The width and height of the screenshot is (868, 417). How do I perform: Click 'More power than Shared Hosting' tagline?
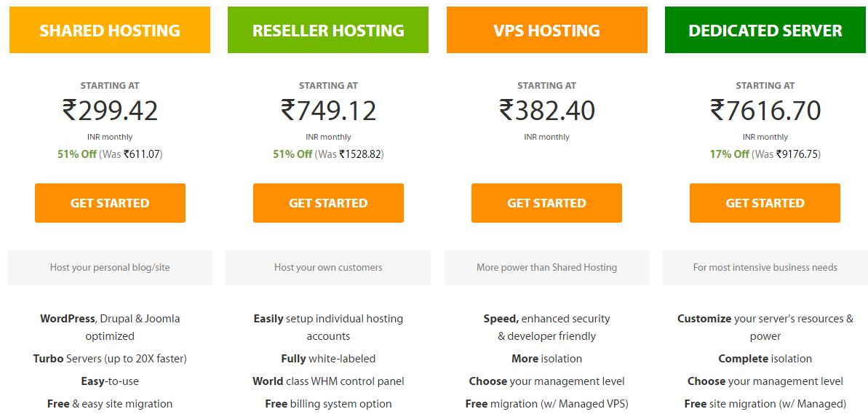547,268
